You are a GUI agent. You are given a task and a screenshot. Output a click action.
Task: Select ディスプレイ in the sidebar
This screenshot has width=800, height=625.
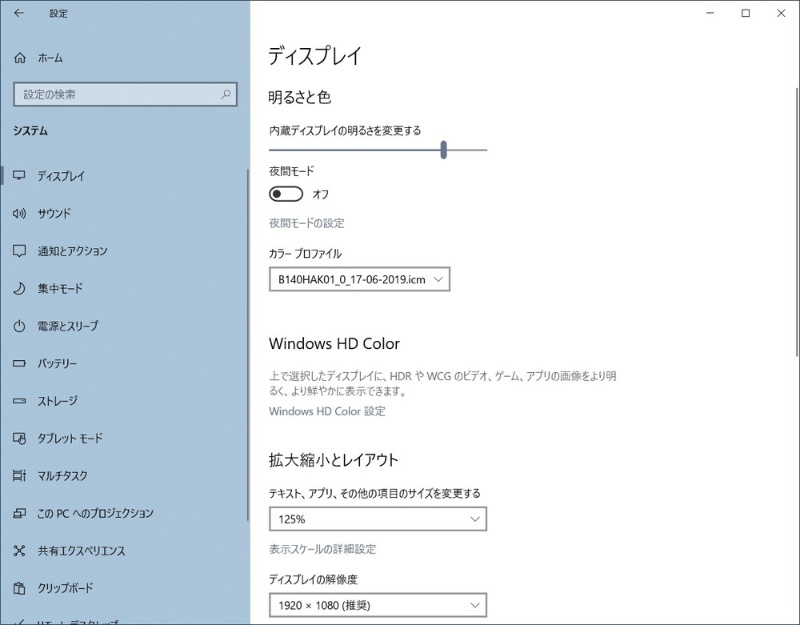click(x=123, y=176)
